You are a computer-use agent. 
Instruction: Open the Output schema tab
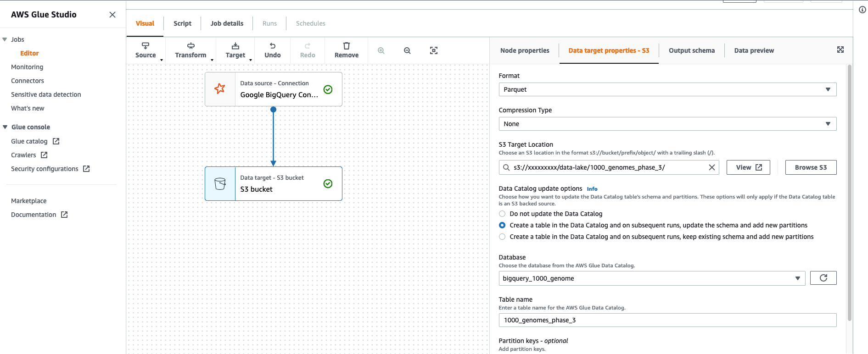pyautogui.click(x=691, y=50)
